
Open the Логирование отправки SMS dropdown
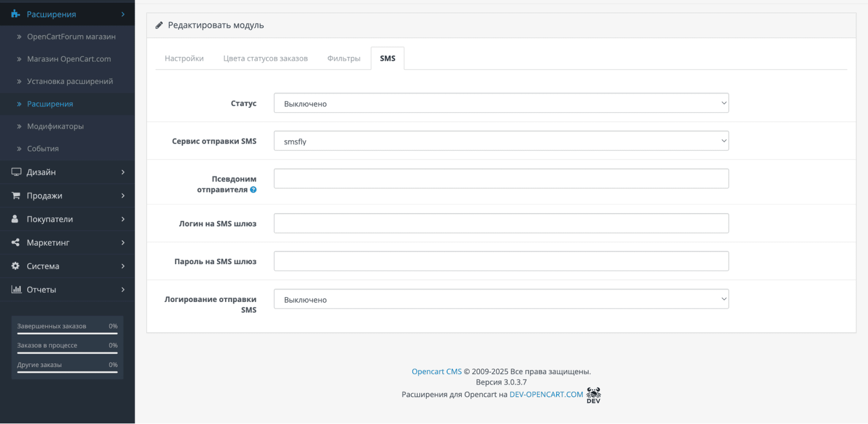pos(501,299)
